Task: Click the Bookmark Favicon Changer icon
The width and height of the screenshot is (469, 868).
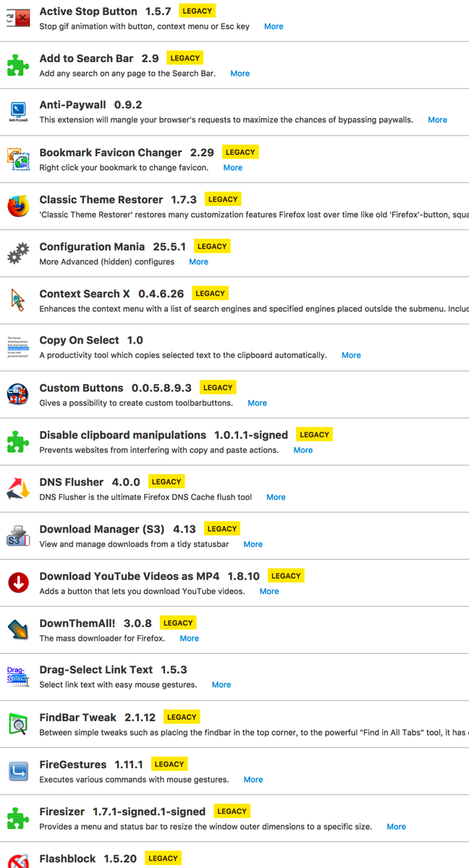Action: coord(17,159)
